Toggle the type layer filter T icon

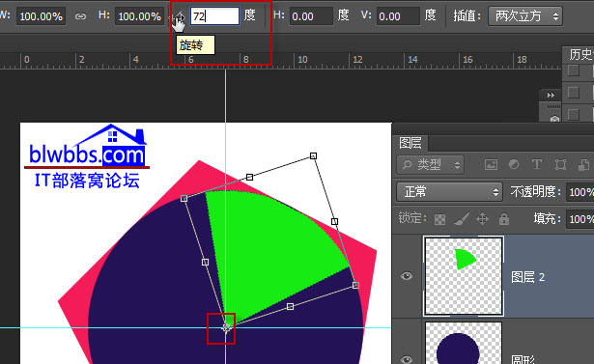(x=536, y=164)
